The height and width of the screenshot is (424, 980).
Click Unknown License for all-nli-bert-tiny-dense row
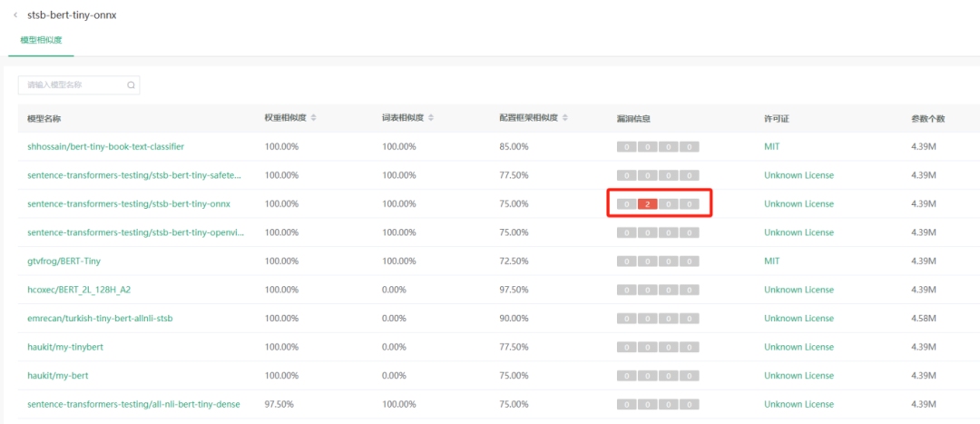[799, 404]
